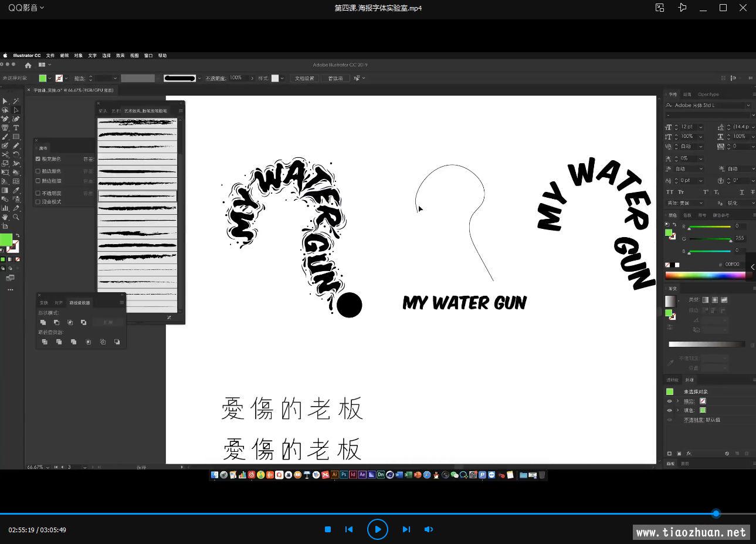756x544 pixels.
Task: Swap fill and stroke arrow icon
Action: [x=18, y=235]
